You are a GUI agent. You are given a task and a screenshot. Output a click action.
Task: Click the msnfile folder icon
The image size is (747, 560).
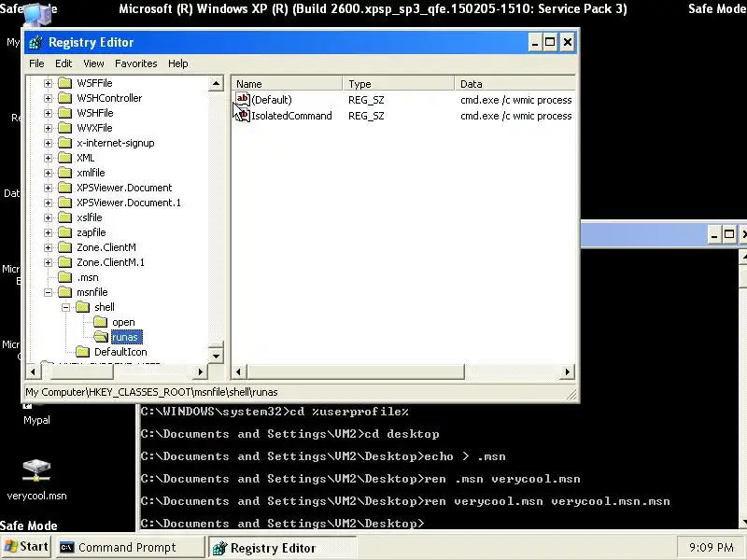coord(64,292)
